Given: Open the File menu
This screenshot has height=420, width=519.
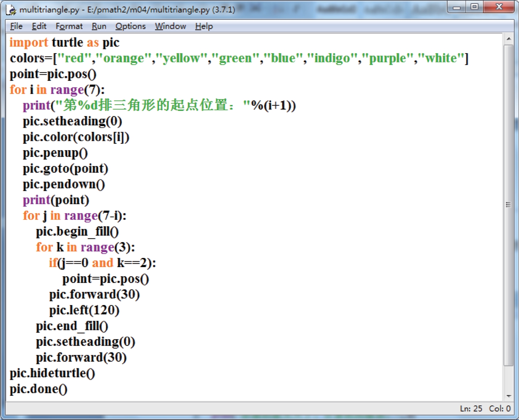Looking at the screenshot, I should (16, 26).
